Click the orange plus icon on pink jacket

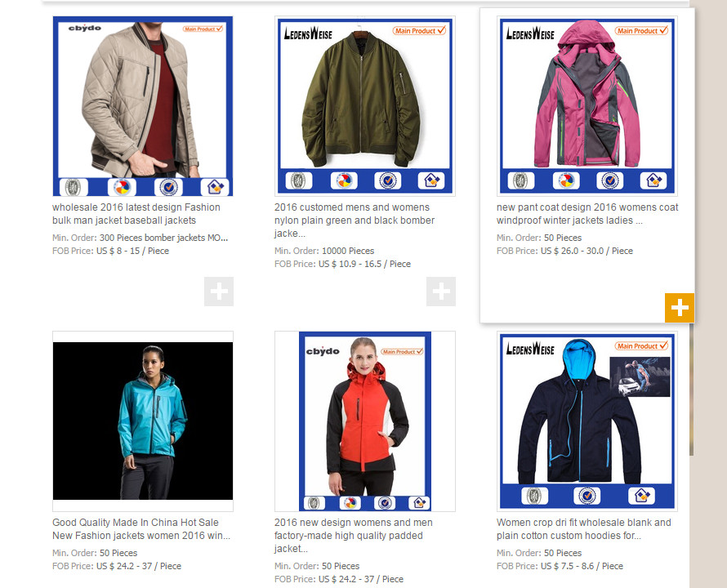(x=680, y=307)
